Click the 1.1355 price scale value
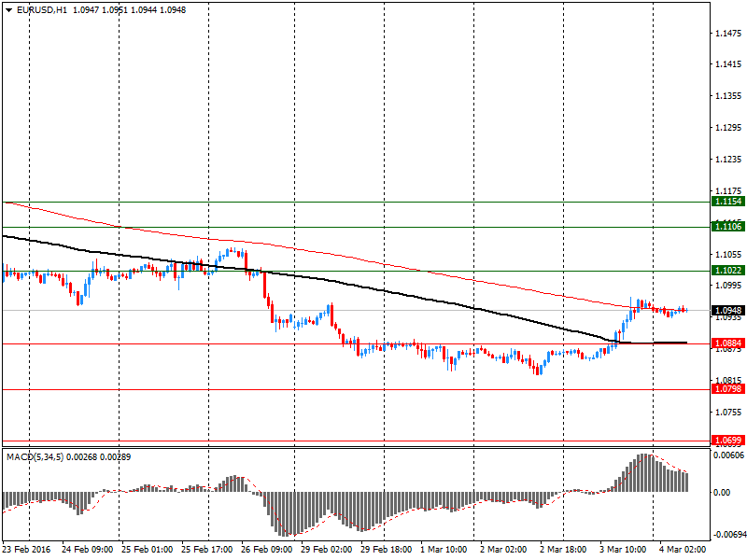747x560 pixels. 728,96
